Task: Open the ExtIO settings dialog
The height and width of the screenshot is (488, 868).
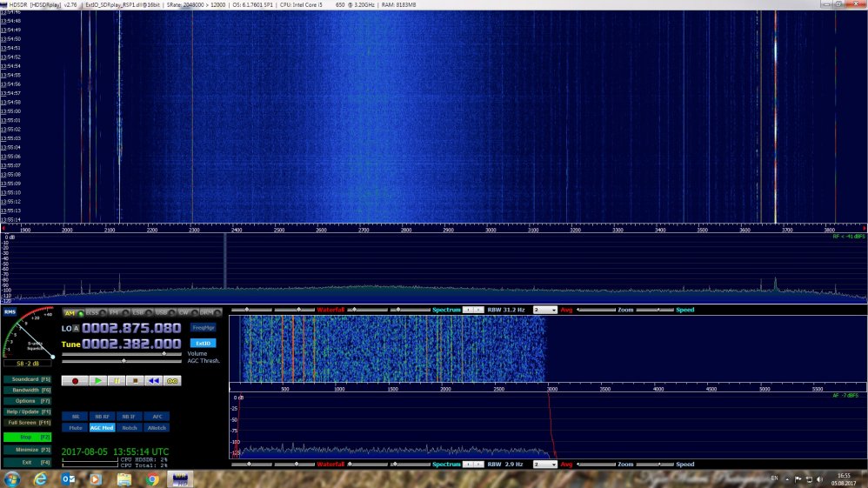Action: click(204, 344)
